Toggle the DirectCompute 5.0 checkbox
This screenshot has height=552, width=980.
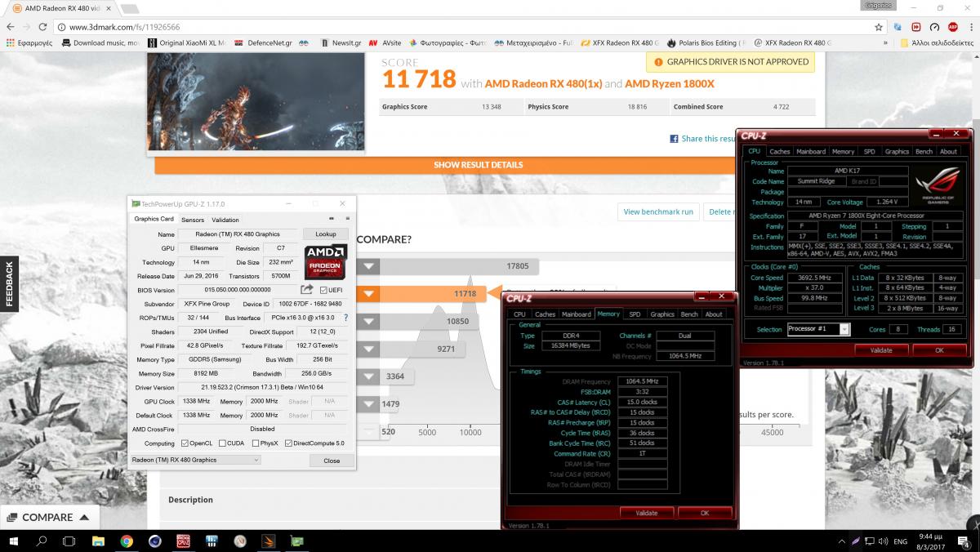pyautogui.click(x=289, y=443)
